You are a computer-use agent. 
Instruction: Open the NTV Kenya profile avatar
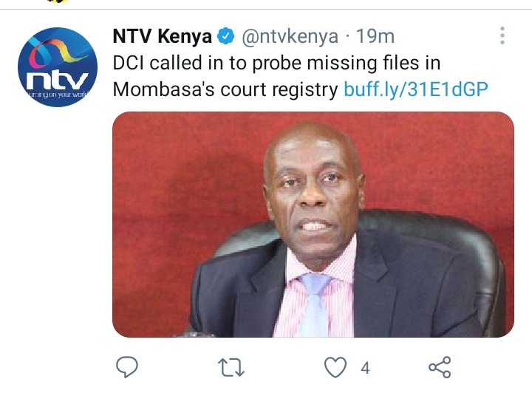58,67
